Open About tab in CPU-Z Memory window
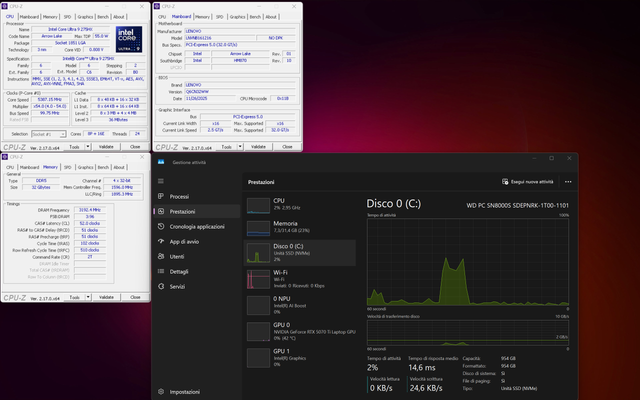This screenshot has width=640, height=400. (x=119, y=167)
